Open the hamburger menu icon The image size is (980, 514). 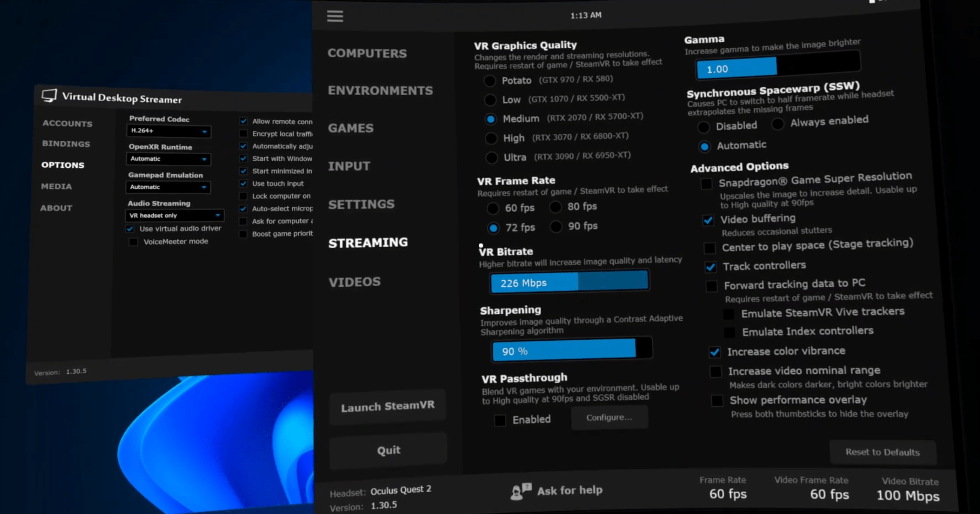click(x=335, y=16)
